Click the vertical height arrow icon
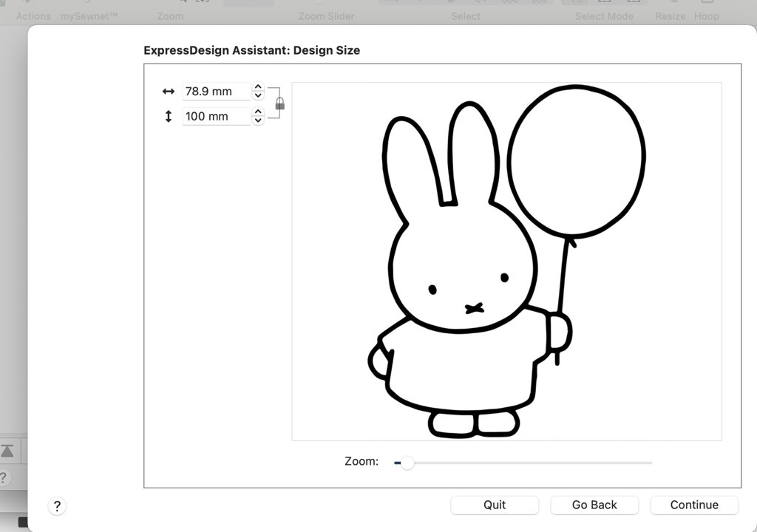 pyautogui.click(x=168, y=116)
